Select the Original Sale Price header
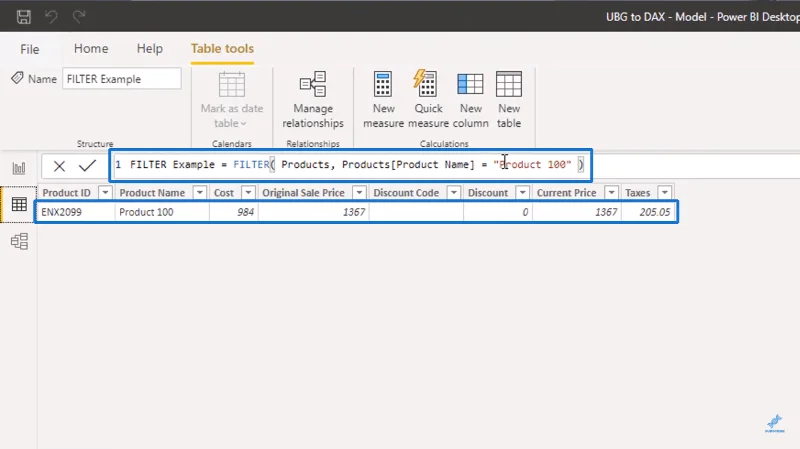This screenshot has width=800, height=449. pos(304,193)
